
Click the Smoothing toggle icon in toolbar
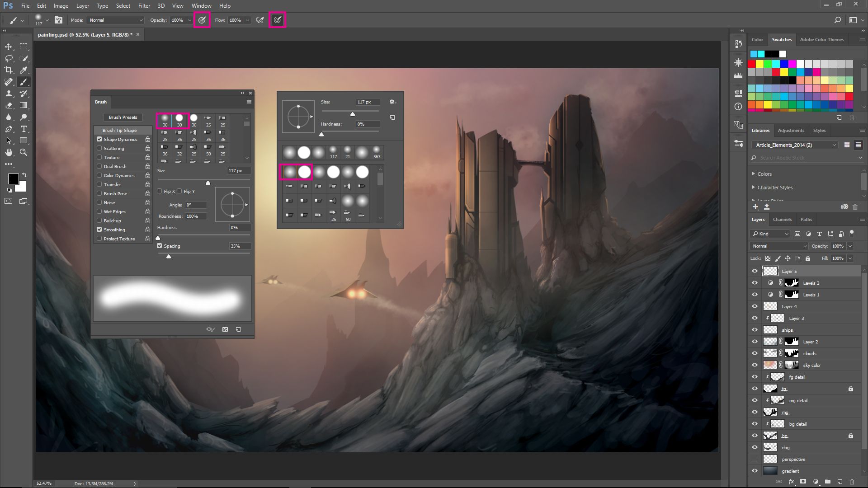tap(277, 20)
